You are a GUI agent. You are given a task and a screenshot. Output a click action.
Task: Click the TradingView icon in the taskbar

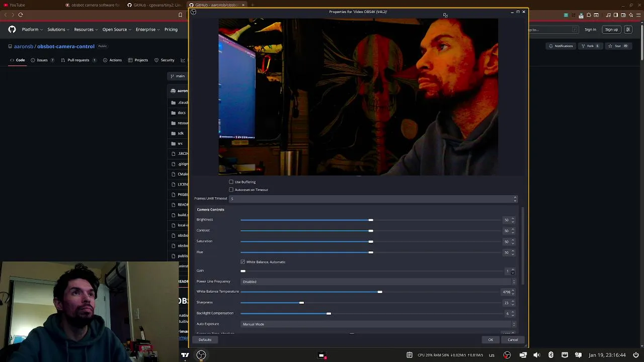pos(185,355)
